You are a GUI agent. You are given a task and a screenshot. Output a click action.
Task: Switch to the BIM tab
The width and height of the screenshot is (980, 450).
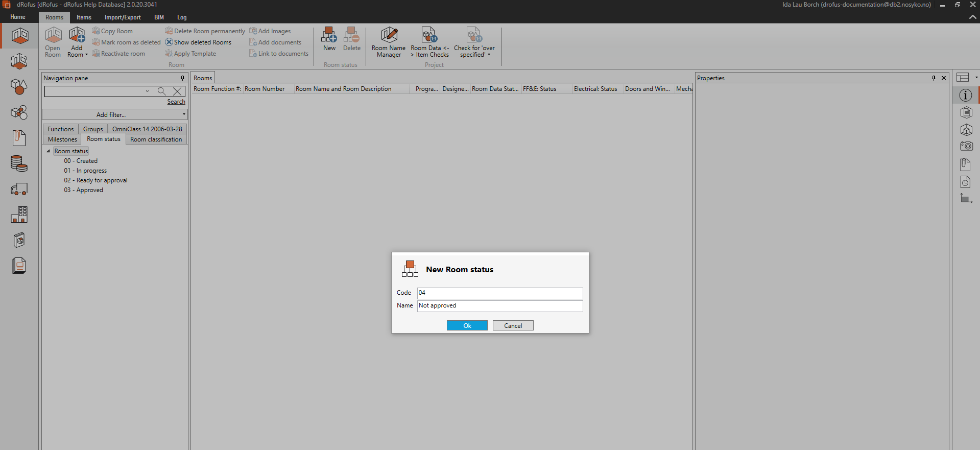[x=159, y=17]
